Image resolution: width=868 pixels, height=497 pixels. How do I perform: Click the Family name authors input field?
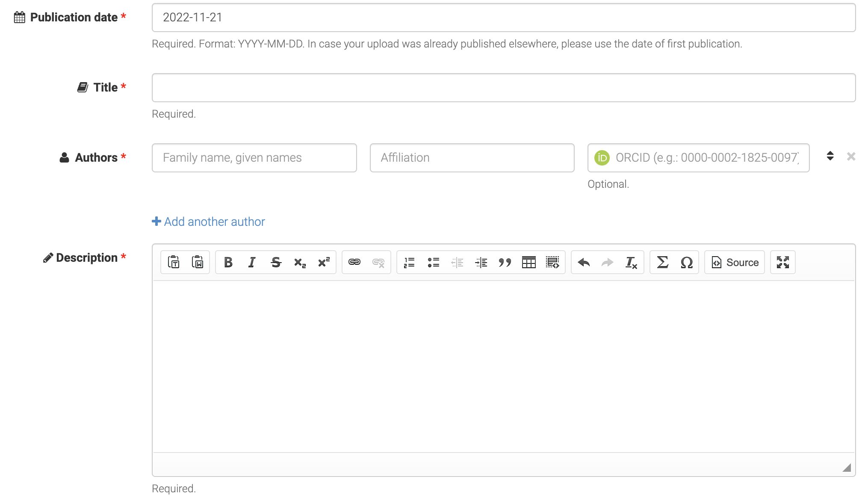click(x=254, y=157)
